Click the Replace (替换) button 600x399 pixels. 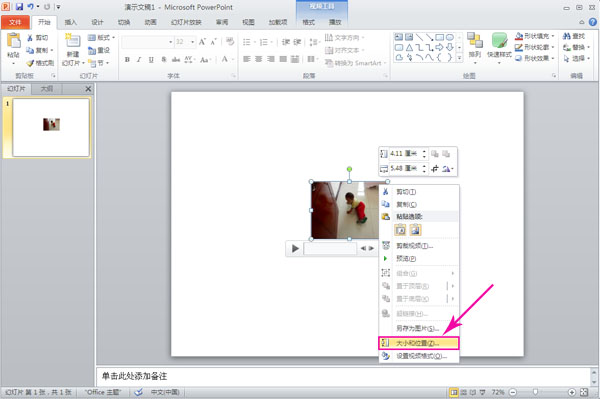[x=576, y=47]
